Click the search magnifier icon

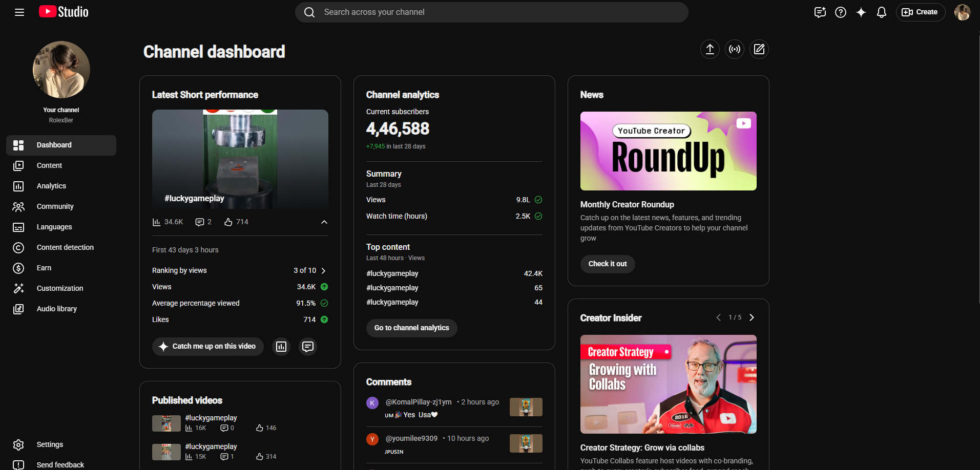click(x=309, y=12)
